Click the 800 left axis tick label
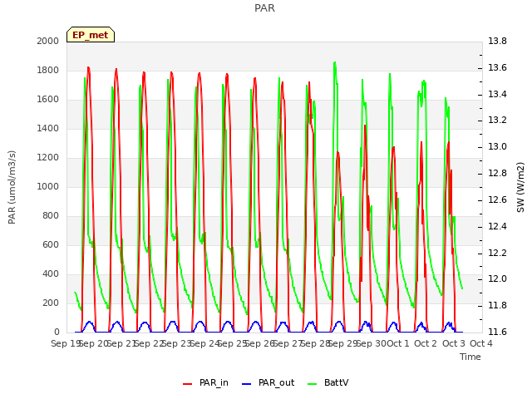The height and width of the screenshot is (399, 532). pos(51,216)
